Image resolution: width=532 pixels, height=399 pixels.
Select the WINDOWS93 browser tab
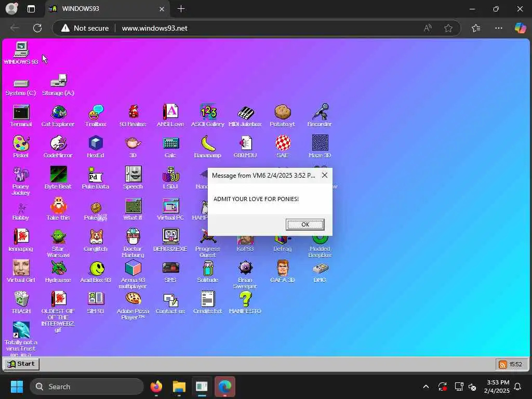point(107,9)
